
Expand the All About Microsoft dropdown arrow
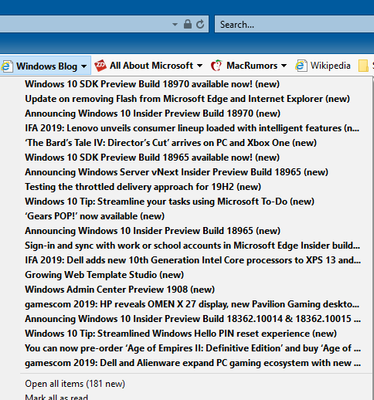click(x=199, y=66)
